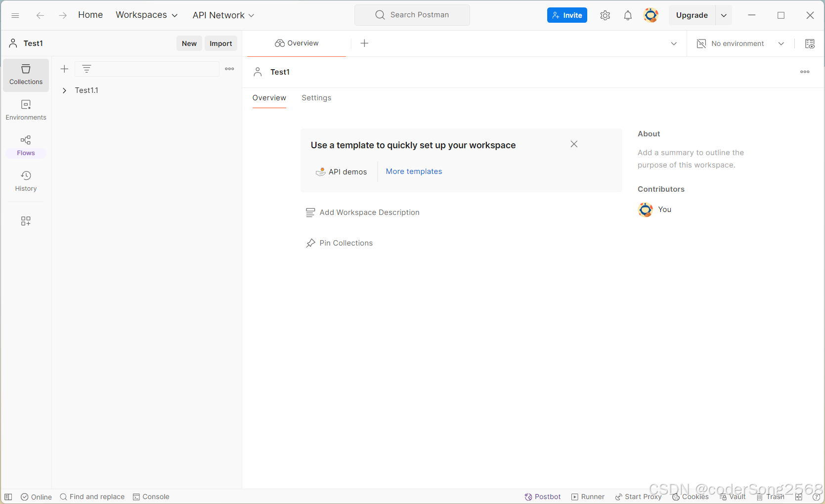Close the template banner
This screenshot has height=504, width=825.
(x=574, y=144)
